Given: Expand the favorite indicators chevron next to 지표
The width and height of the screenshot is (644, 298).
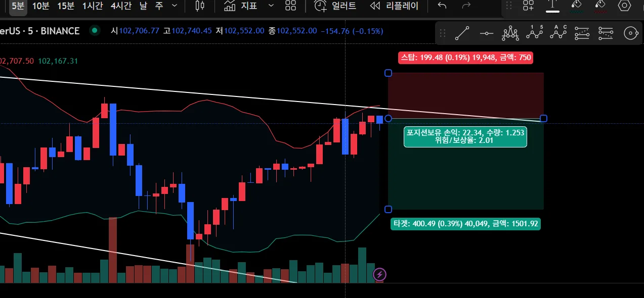Looking at the screenshot, I should pos(271,6).
